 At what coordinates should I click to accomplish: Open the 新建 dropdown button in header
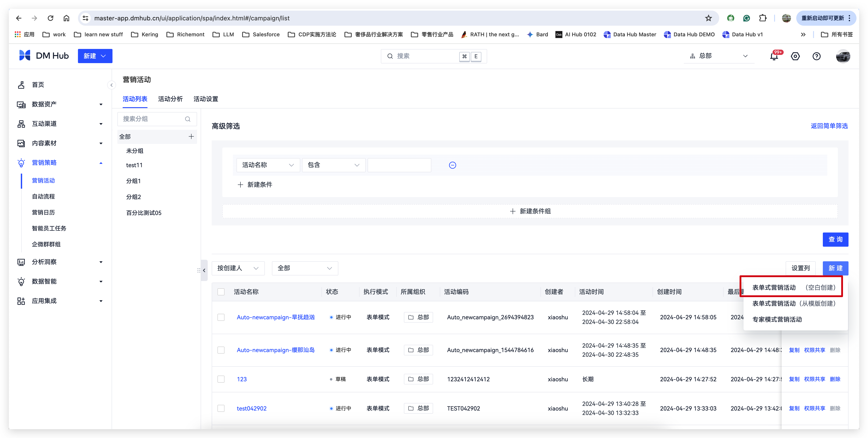coord(95,56)
